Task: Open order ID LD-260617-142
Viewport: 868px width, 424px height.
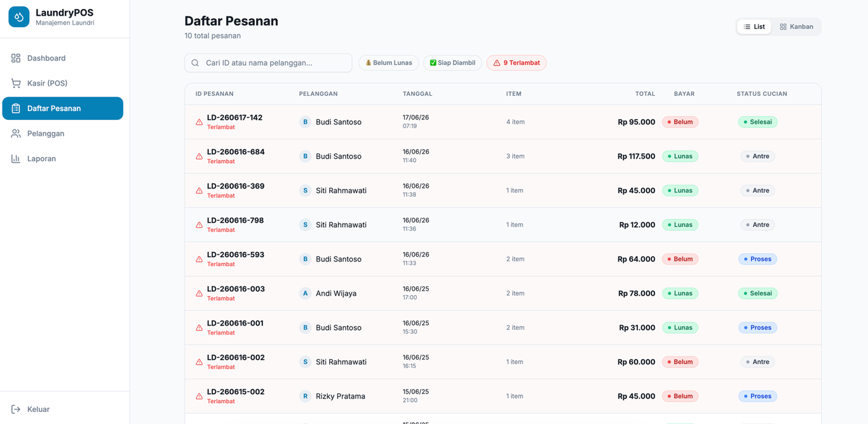Action: pyautogui.click(x=234, y=117)
